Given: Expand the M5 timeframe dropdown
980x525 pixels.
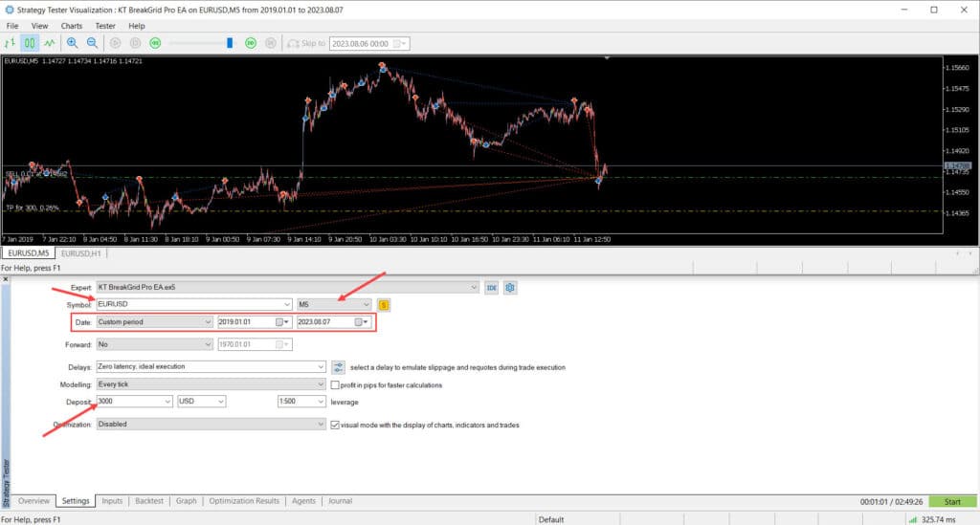Looking at the screenshot, I should click(x=367, y=305).
